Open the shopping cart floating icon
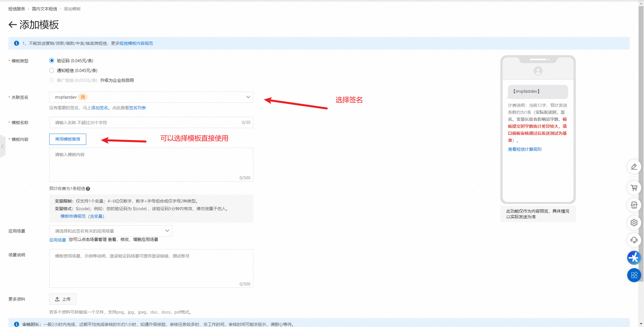Screen dimensions: 644x327 pos(634,188)
